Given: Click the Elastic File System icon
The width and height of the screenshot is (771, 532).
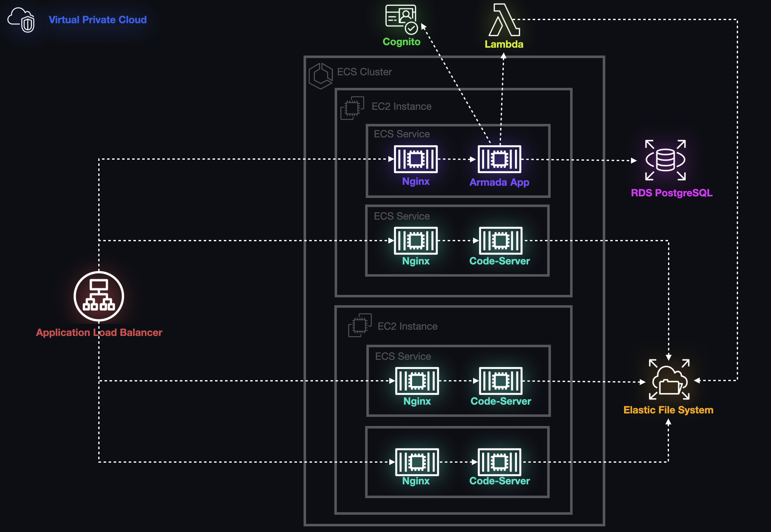Looking at the screenshot, I should (669, 379).
